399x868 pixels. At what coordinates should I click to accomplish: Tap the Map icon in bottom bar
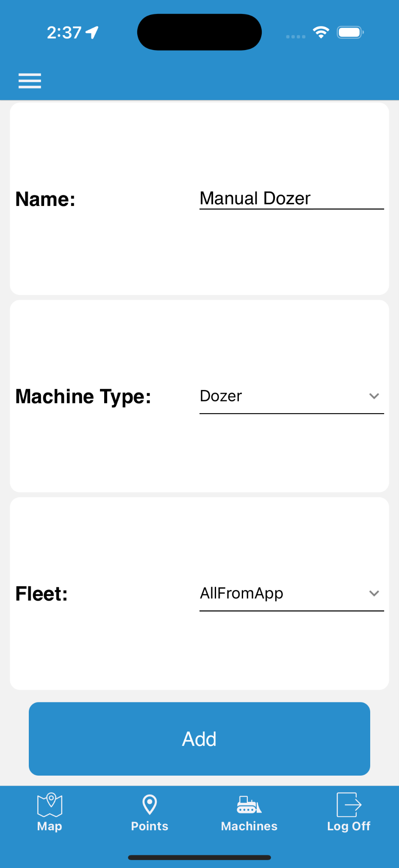tap(50, 804)
